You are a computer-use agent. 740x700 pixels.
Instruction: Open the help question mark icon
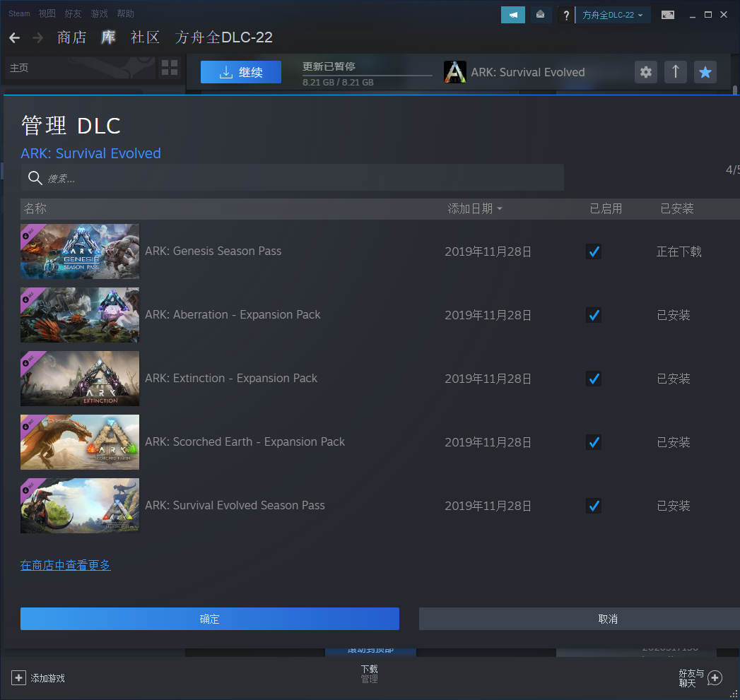(566, 15)
